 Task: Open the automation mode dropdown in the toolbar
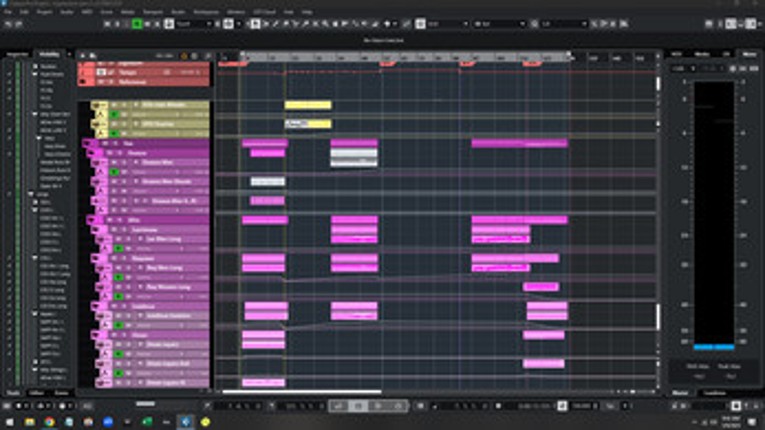click(x=192, y=23)
